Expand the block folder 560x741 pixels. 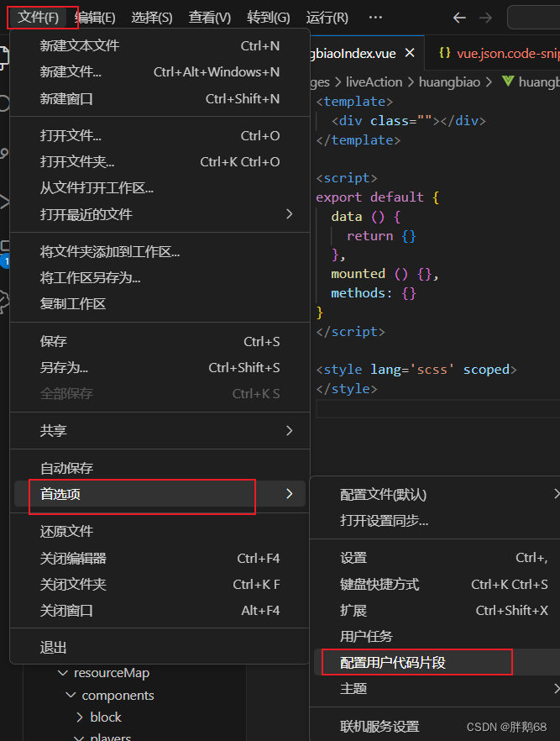click(79, 717)
